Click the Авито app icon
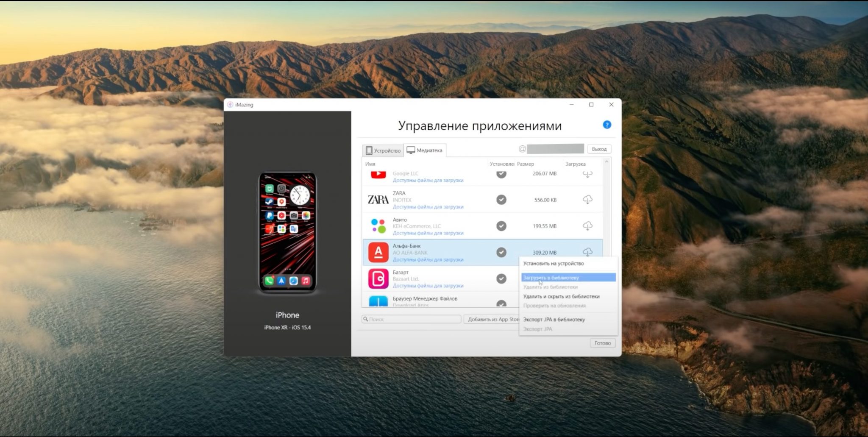This screenshot has width=868, height=437. (378, 226)
